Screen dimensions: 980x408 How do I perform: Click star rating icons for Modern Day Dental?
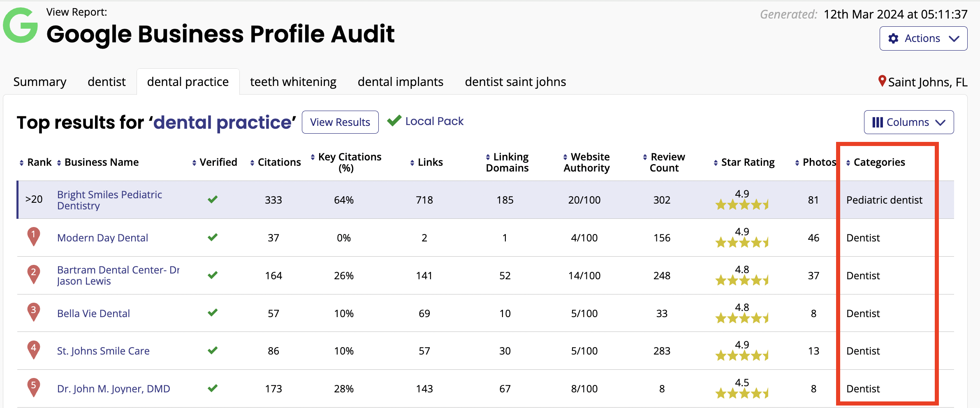point(742,242)
